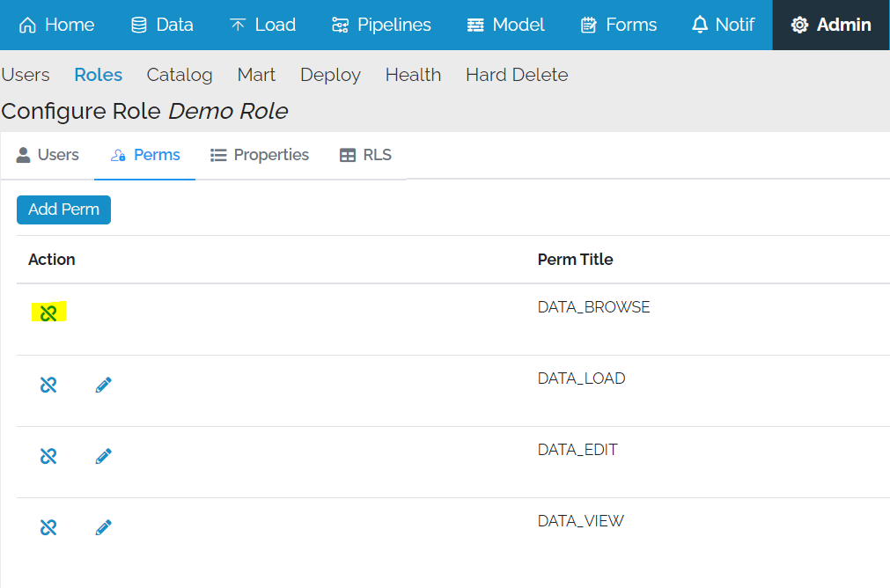Open the Deploy admin sub-page
Screen dimensions: 890x588
click(x=330, y=75)
